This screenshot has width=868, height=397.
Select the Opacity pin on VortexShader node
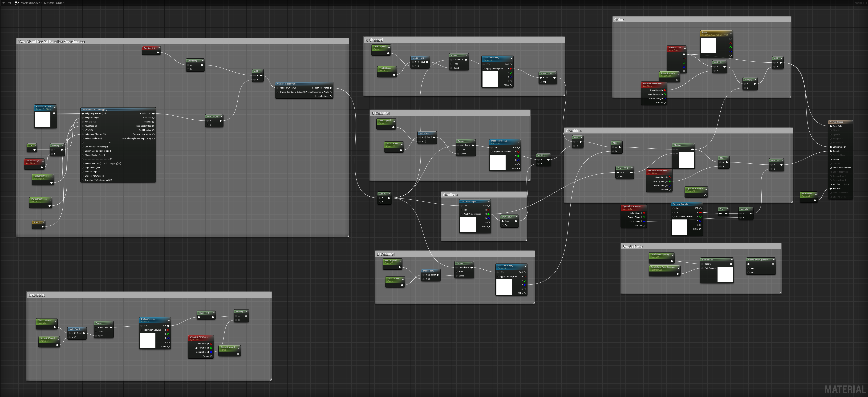(831, 151)
